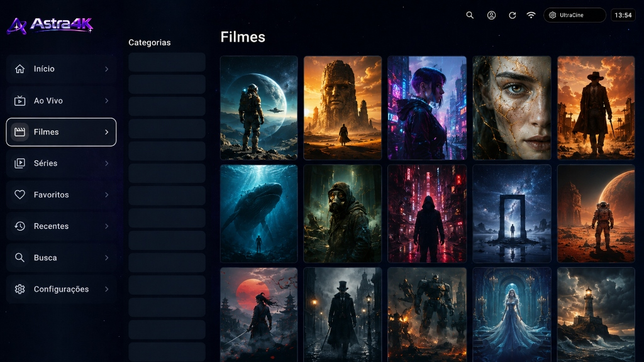The image size is (644, 362).
Task: Expand the Configurações chevron arrow
Action: [x=107, y=289]
